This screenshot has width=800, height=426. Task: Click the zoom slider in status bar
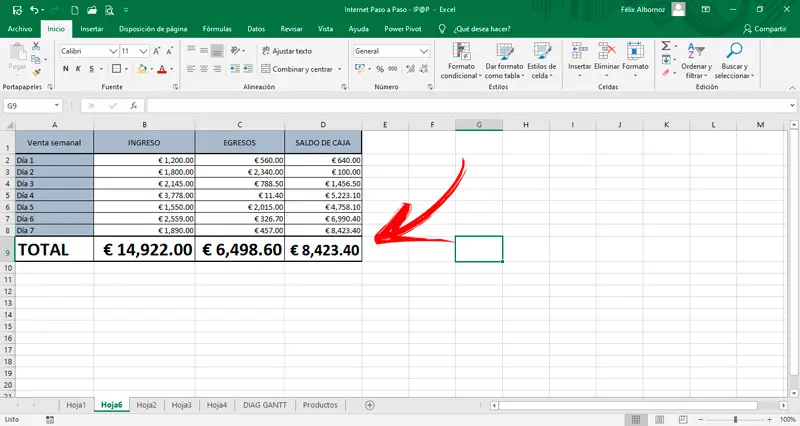[735, 419]
